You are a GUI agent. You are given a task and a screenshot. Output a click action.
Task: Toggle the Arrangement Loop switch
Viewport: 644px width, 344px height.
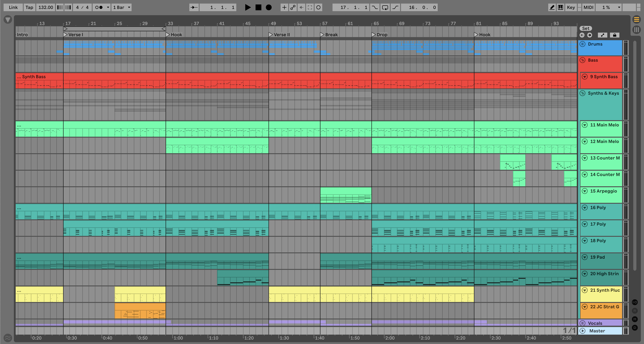pyautogui.click(x=385, y=8)
